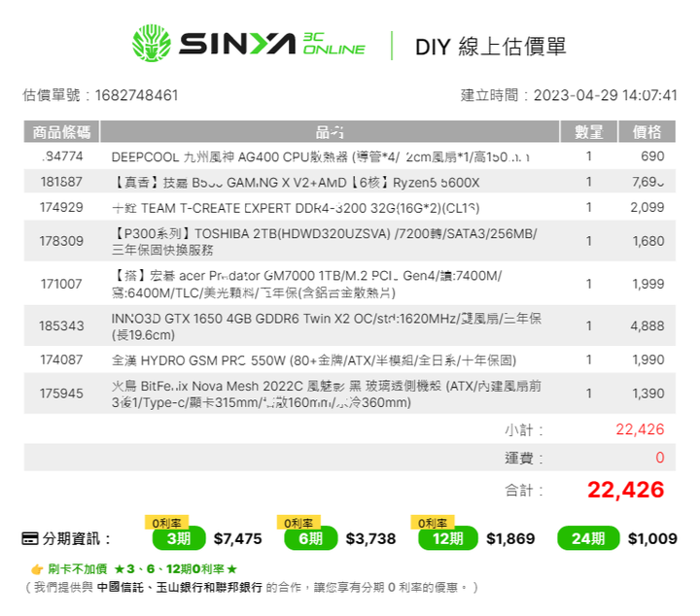This screenshot has height=616, width=700.
Task: Click the $3,738 installment amount
Action: pyautogui.click(x=371, y=539)
